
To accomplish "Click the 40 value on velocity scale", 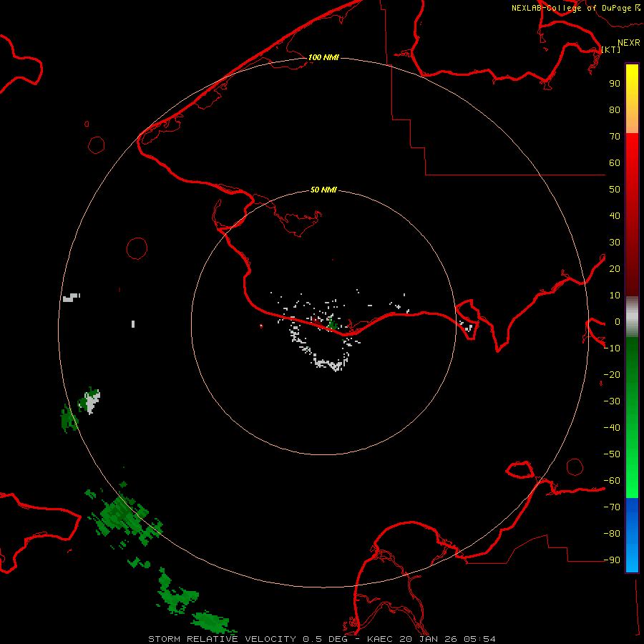I will coord(615,215).
